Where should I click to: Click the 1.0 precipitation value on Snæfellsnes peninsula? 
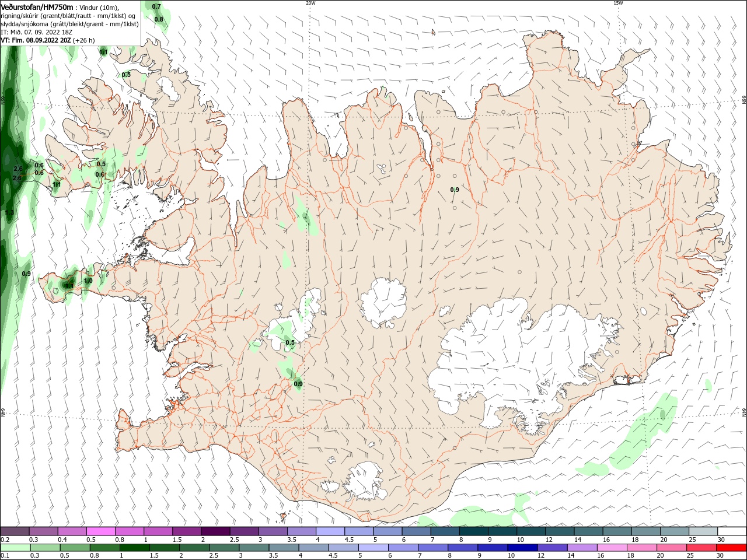pos(88,281)
